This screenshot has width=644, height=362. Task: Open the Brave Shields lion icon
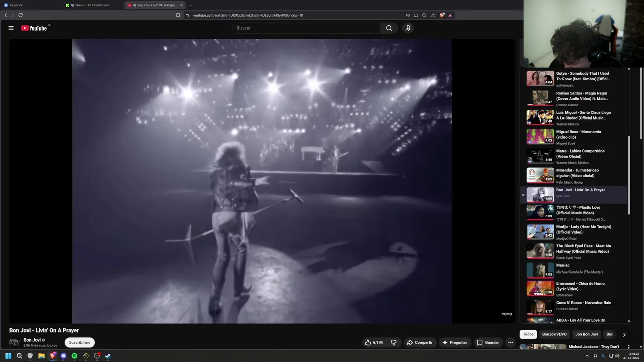[x=442, y=15]
